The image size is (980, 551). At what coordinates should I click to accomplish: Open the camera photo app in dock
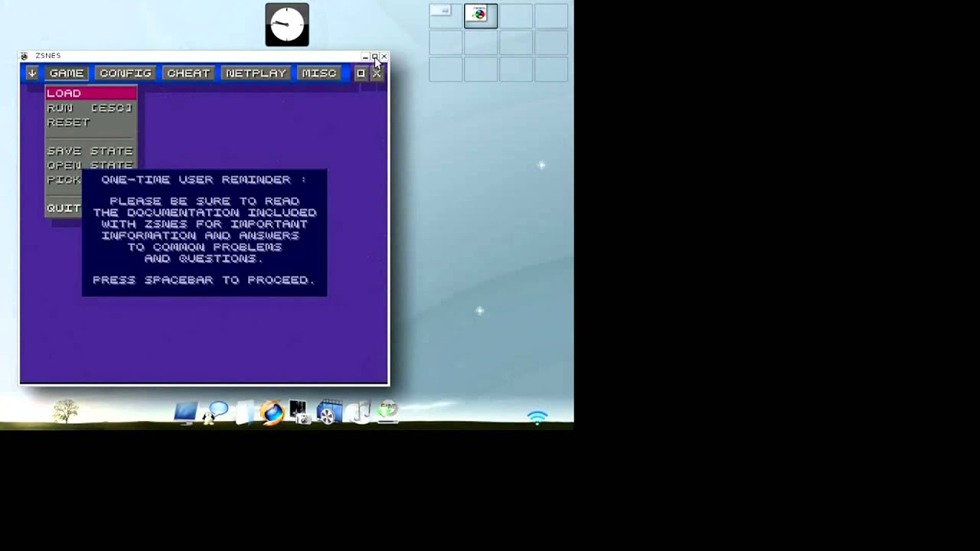click(x=300, y=412)
